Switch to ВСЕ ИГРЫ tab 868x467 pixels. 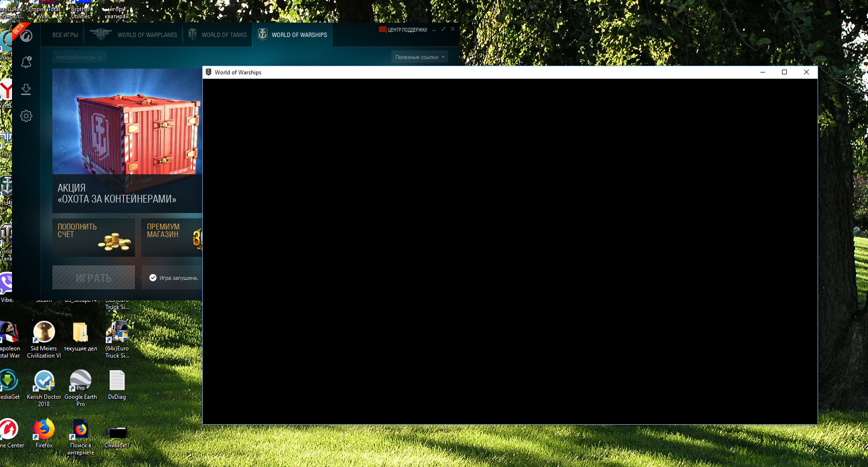click(65, 35)
